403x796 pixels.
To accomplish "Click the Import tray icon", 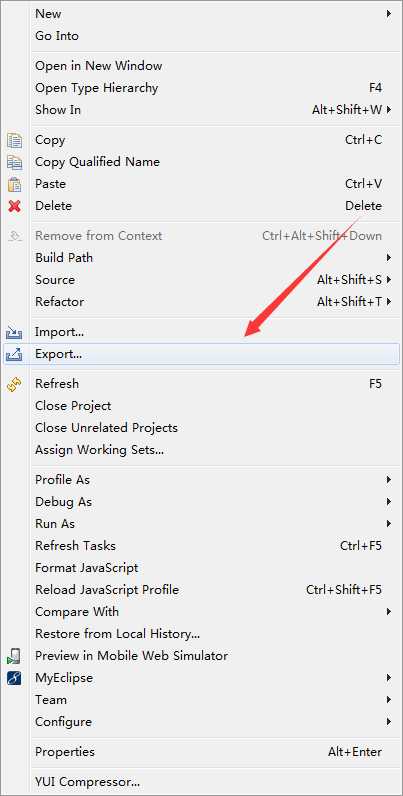I will click(14, 333).
